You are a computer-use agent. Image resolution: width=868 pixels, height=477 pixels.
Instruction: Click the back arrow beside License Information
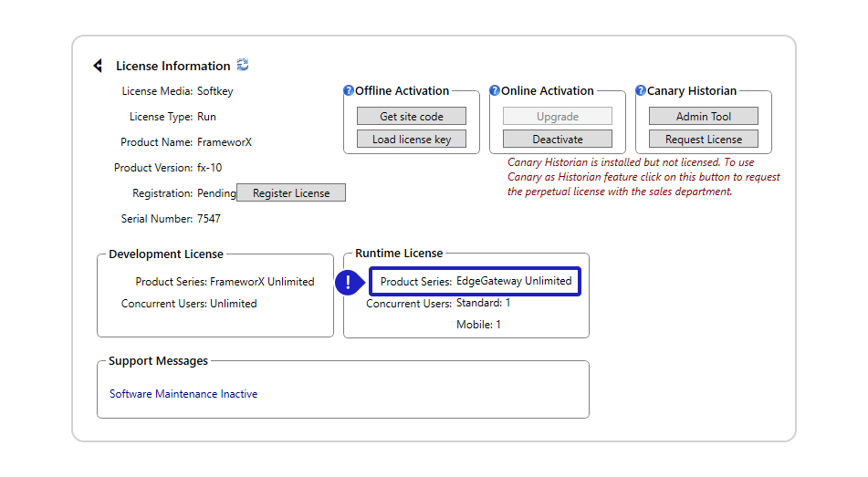pyautogui.click(x=98, y=66)
